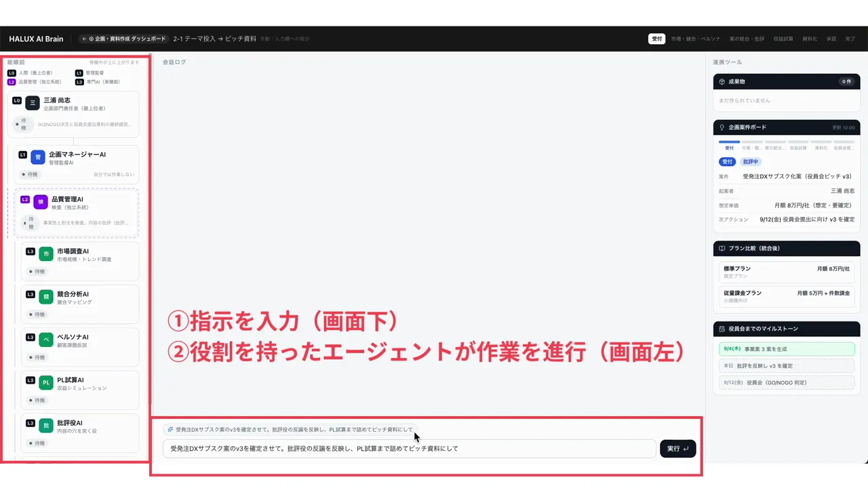Switch to 承認 stage tab
Screen dimensions: 868x488
pyautogui.click(x=831, y=39)
